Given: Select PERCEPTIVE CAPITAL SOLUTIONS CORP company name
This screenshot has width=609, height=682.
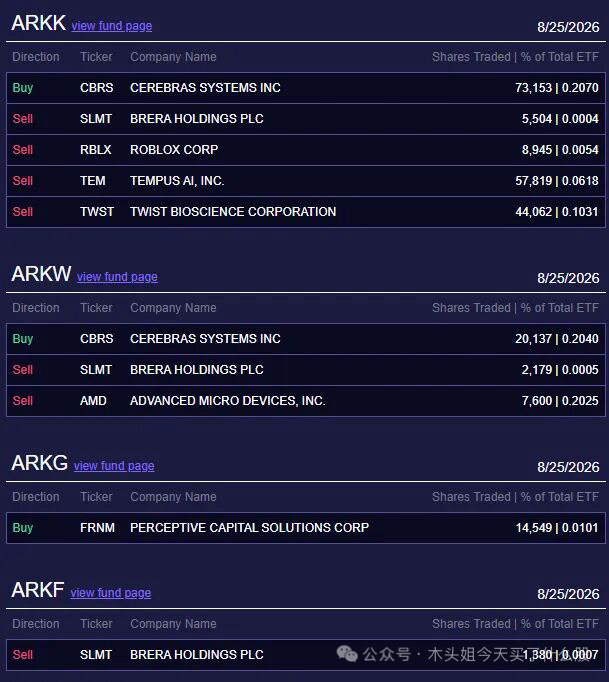Looking at the screenshot, I should tap(249, 528).
